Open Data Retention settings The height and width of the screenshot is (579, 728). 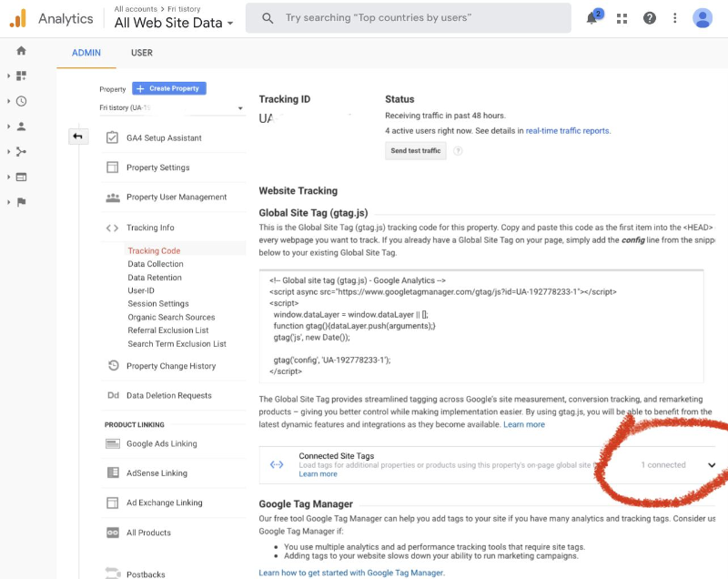pos(155,277)
